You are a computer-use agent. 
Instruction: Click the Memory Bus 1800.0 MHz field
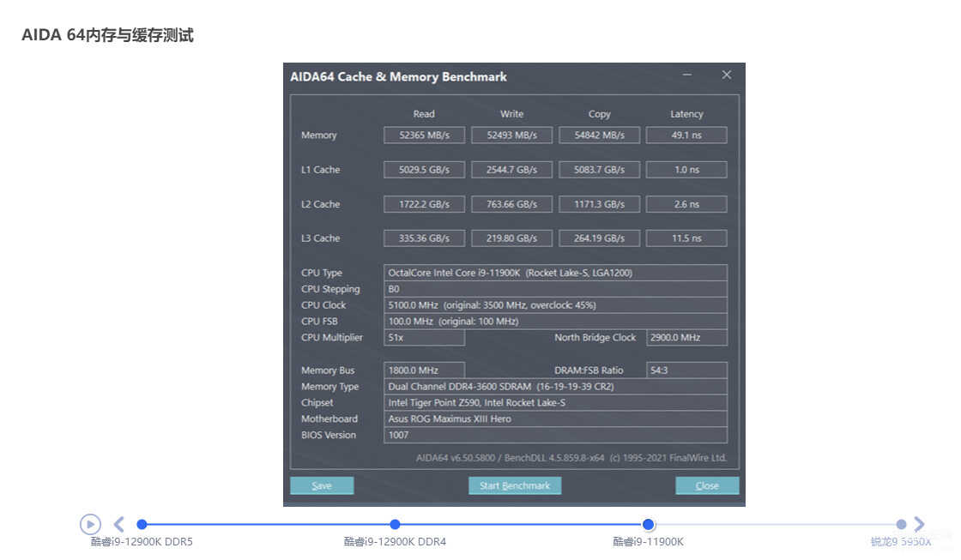click(424, 370)
